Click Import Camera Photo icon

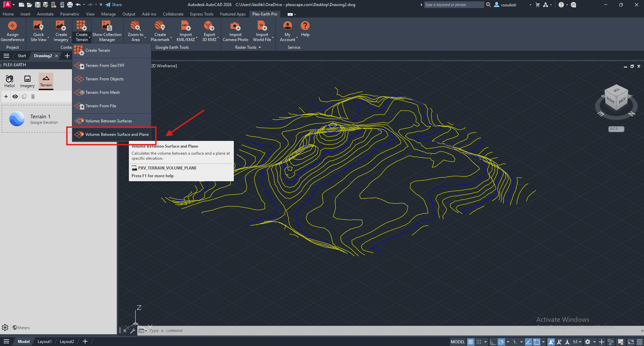[235, 26]
